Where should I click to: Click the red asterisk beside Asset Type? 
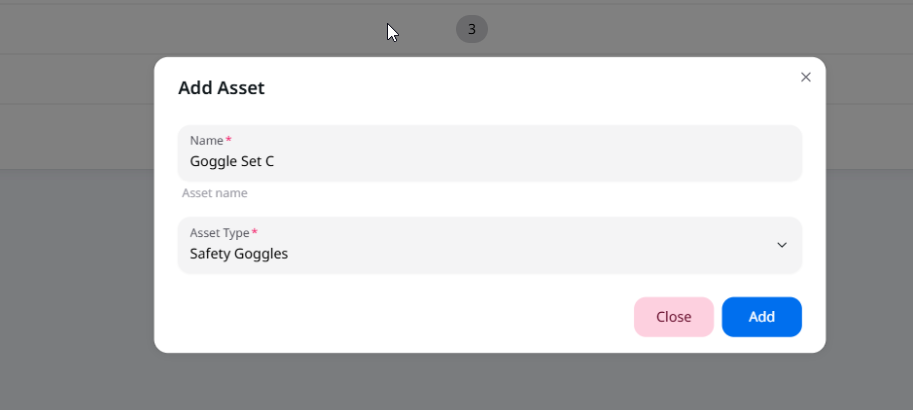254,232
